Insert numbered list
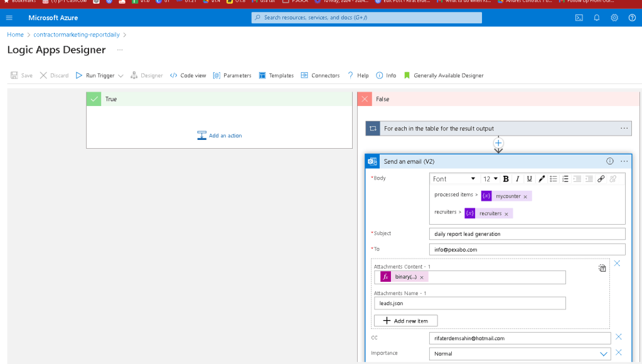This screenshot has height=364, width=642. (x=565, y=179)
